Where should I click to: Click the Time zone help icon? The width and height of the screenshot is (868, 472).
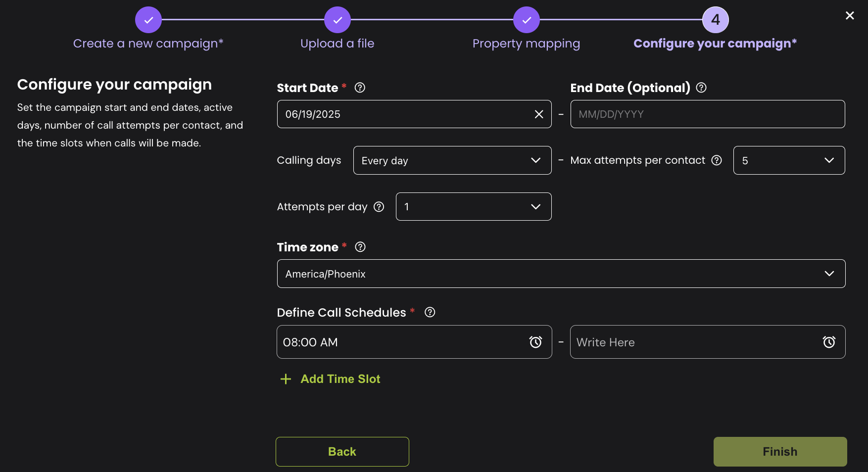[x=360, y=247]
